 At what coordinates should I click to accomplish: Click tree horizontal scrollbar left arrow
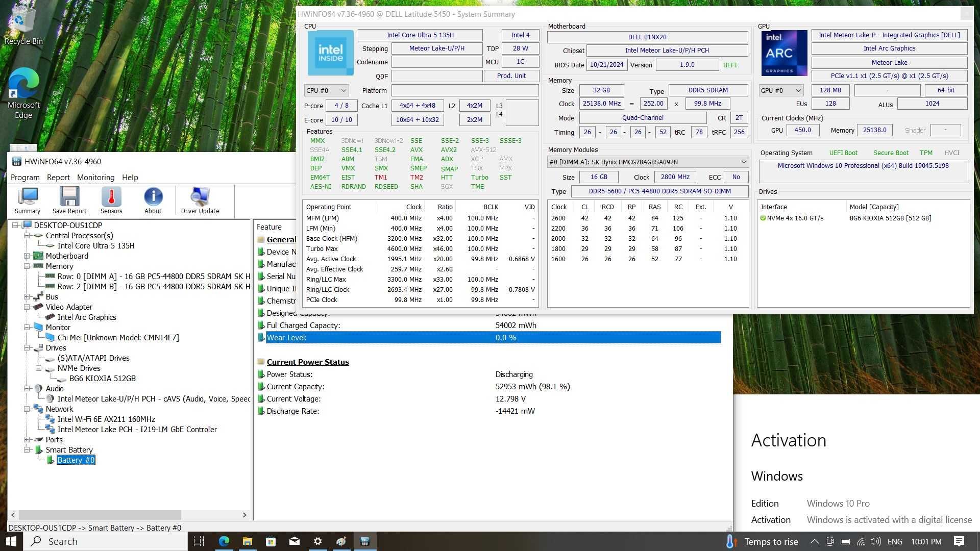[13, 515]
